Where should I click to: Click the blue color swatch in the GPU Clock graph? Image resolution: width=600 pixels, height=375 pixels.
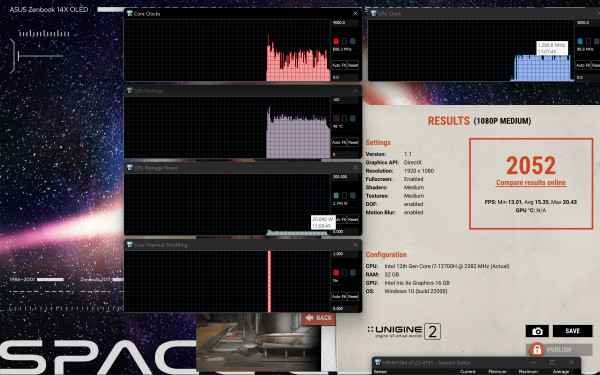580,41
